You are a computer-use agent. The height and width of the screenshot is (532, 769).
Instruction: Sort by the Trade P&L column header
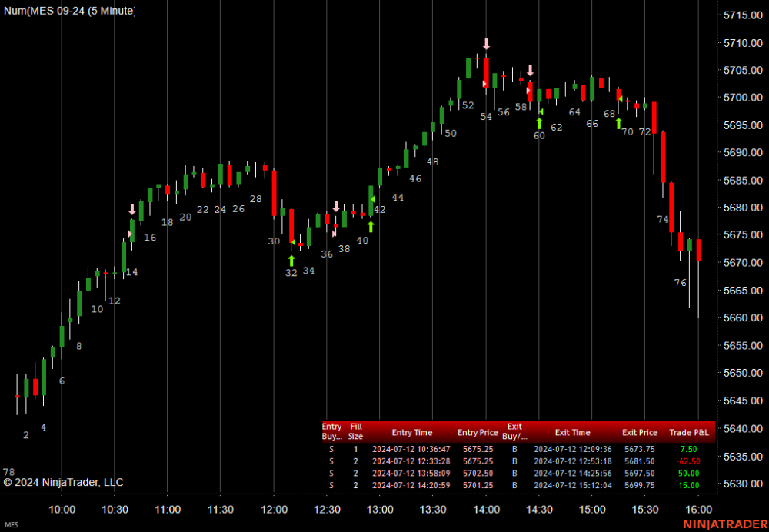click(x=691, y=433)
